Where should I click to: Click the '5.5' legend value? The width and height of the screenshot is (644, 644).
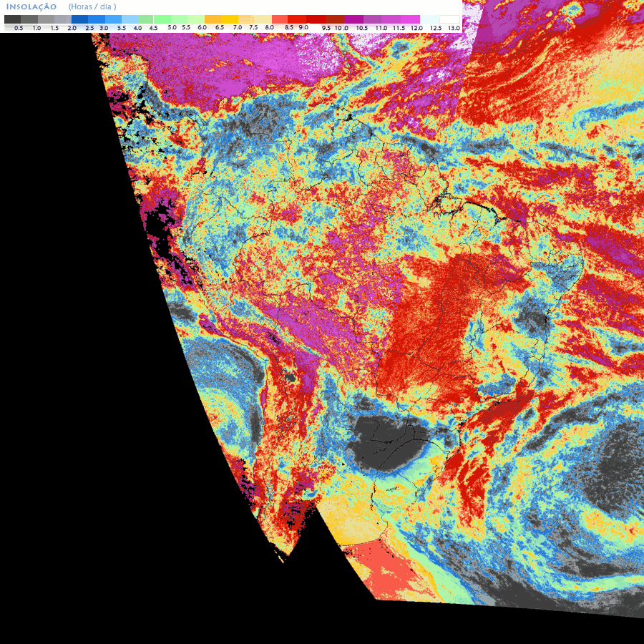[x=186, y=27]
